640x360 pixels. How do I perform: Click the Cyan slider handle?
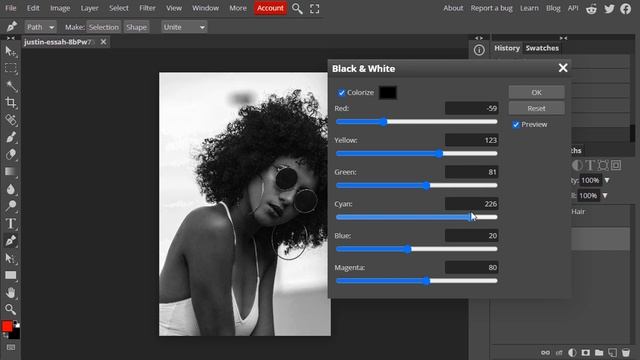click(471, 217)
